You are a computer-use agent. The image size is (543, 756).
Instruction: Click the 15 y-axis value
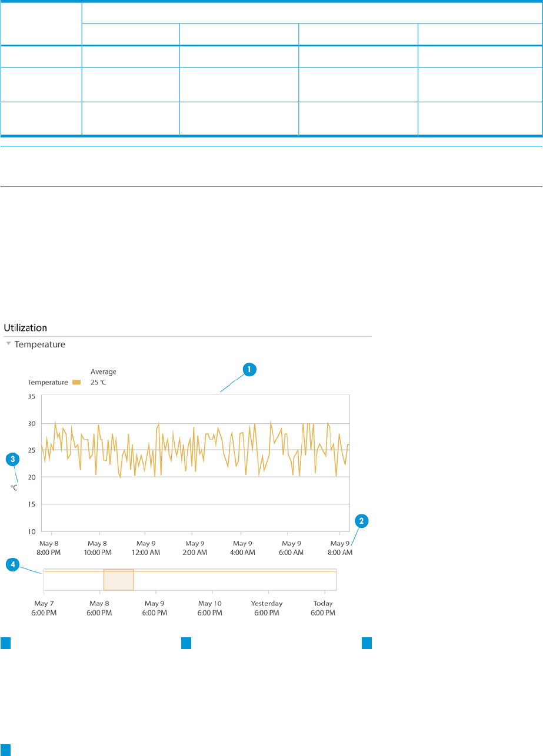[x=32, y=504]
